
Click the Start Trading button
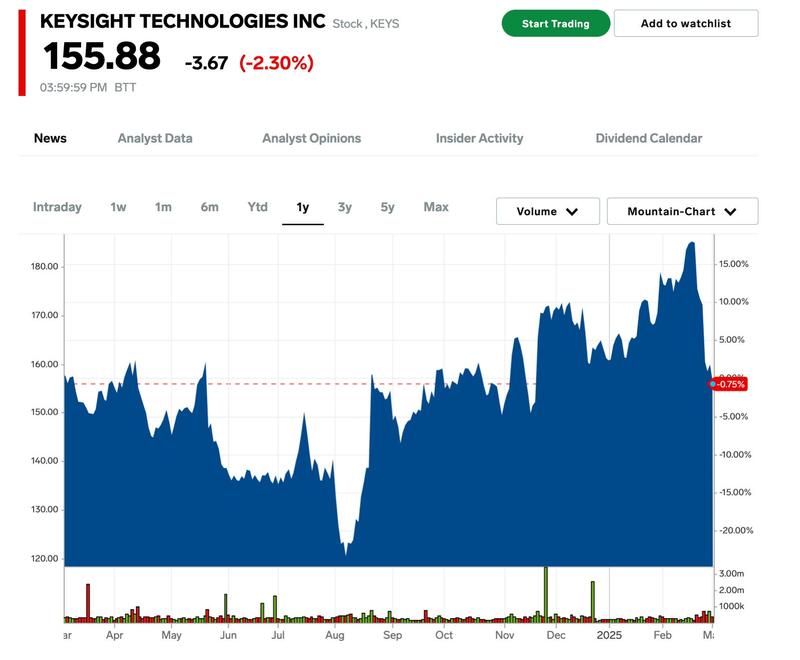pyautogui.click(x=556, y=23)
